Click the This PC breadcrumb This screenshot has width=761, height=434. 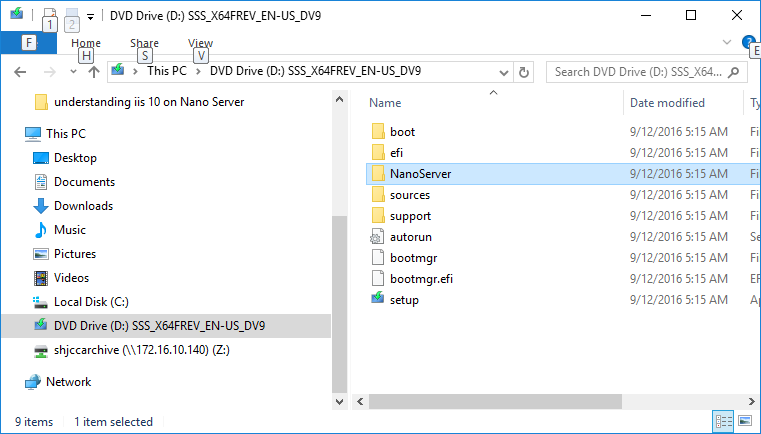coord(167,71)
